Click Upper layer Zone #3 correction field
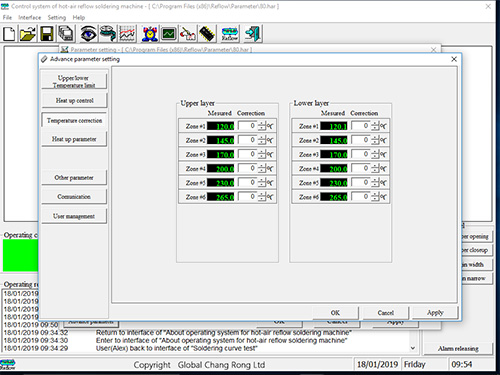Viewport: 500px width, 375px height. [x=248, y=154]
